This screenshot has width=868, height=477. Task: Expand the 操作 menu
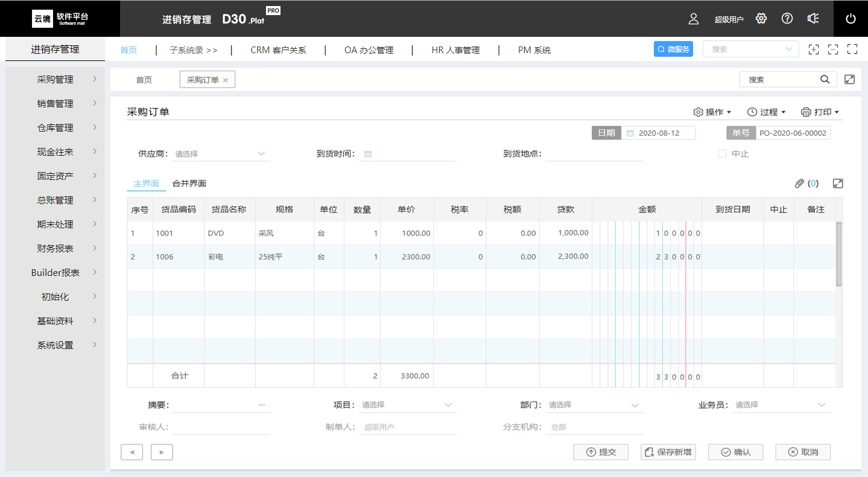click(x=712, y=112)
